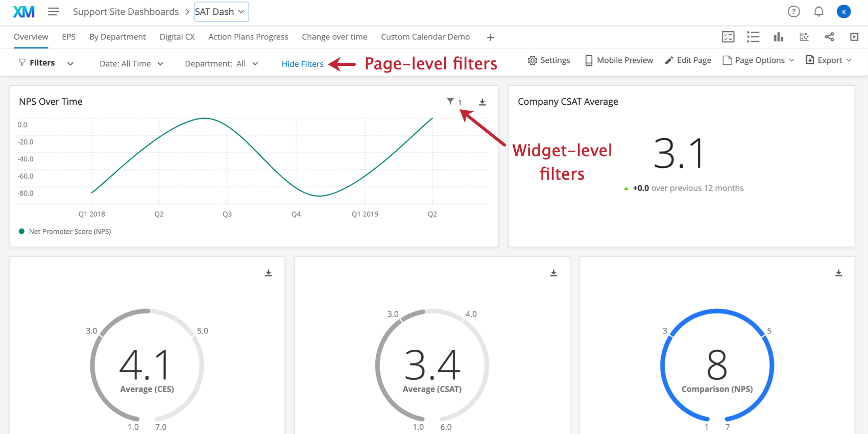Viewport: 868px width, 434px height.
Task: Open Mobile Preview
Action: [x=619, y=60]
